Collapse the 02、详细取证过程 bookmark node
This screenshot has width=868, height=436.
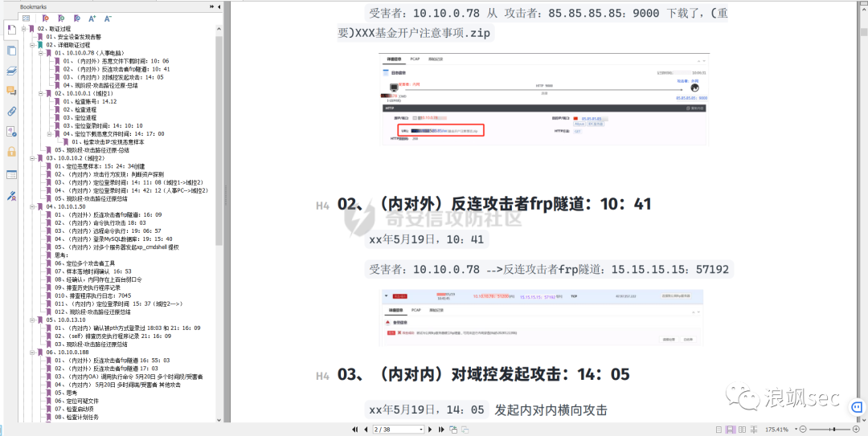coord(33,45)
